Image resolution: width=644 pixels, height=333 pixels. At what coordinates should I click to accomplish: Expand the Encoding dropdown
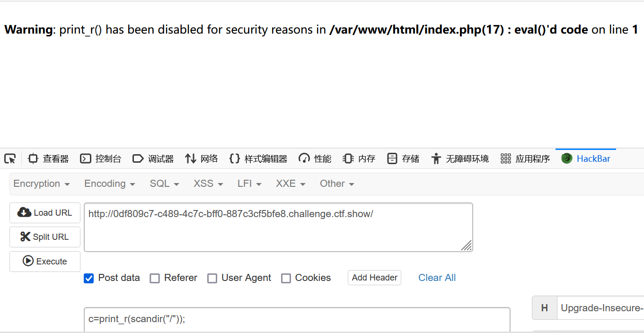pos(110,184)
